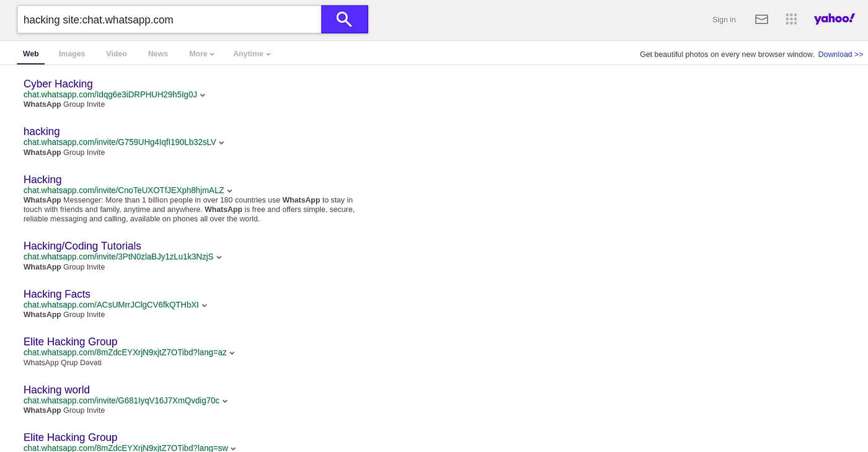Select the Web tab
868x452 pixels.
click(x=31, y=54)
